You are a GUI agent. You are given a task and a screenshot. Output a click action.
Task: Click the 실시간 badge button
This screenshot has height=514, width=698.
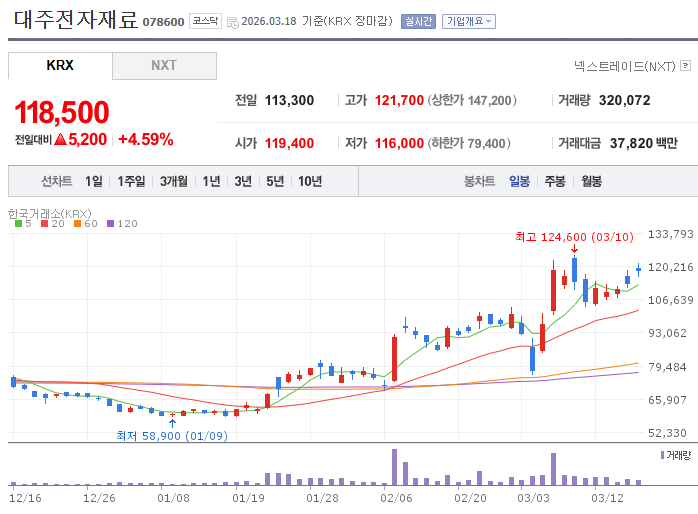coord(418,21)
